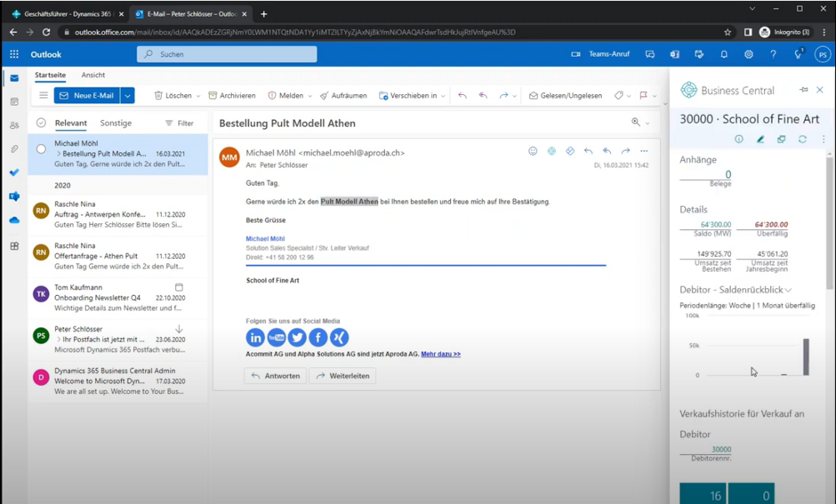836x504 pixels.
Task: Open the People contacts in sidebar
Action: (14, 125)
